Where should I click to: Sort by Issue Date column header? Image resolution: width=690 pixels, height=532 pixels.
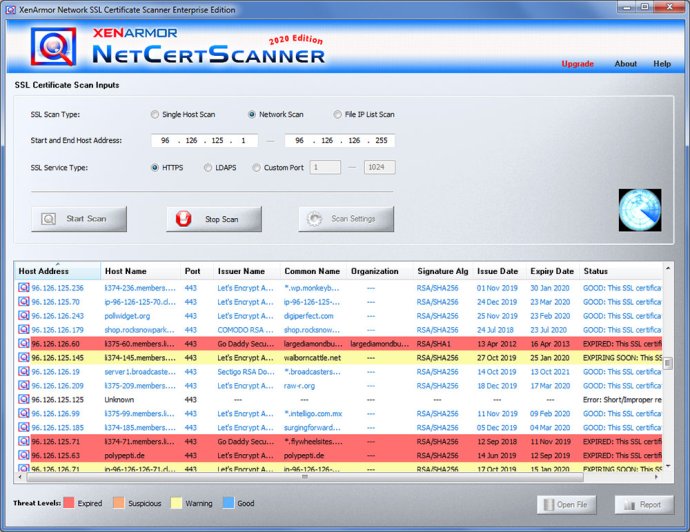coord(499,271)
